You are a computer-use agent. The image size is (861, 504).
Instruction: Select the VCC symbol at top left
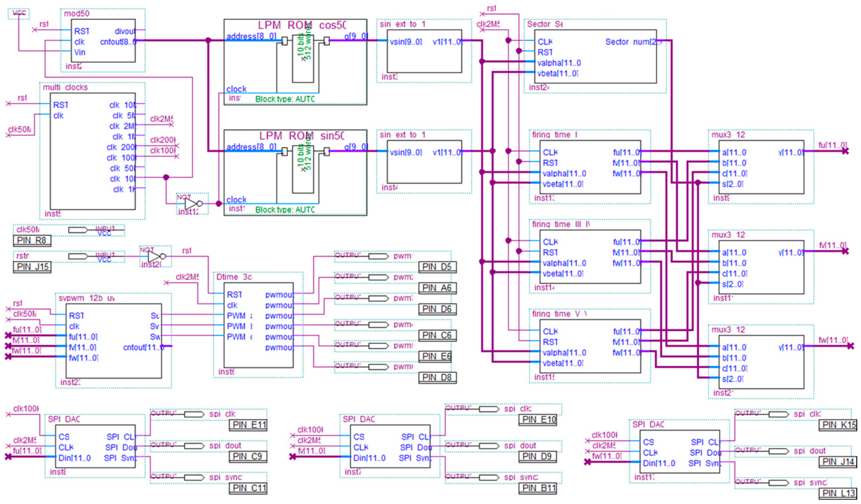click(19, 14)
